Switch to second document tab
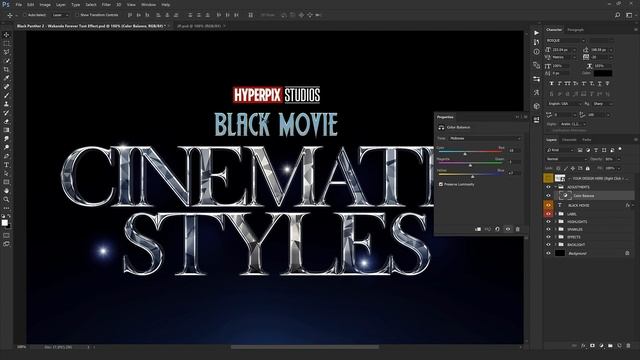This screenshot has height=360, width=640. tap(198, 26)
